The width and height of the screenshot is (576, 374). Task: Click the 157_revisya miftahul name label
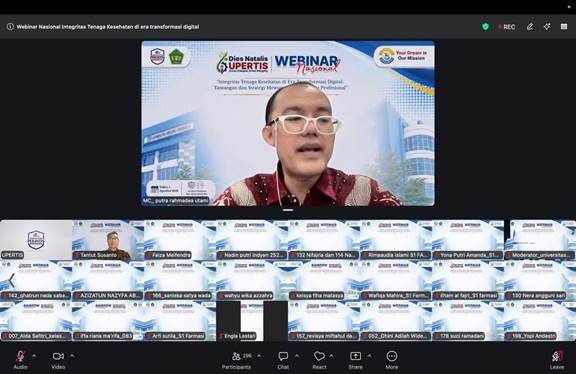pyautogui.click(x=324, y=336)
